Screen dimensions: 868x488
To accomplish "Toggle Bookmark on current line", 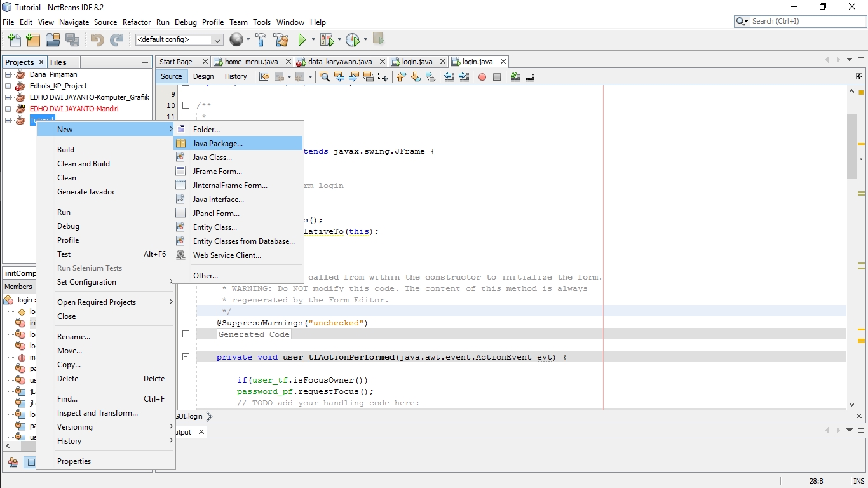I will click(x=431, y=77).
